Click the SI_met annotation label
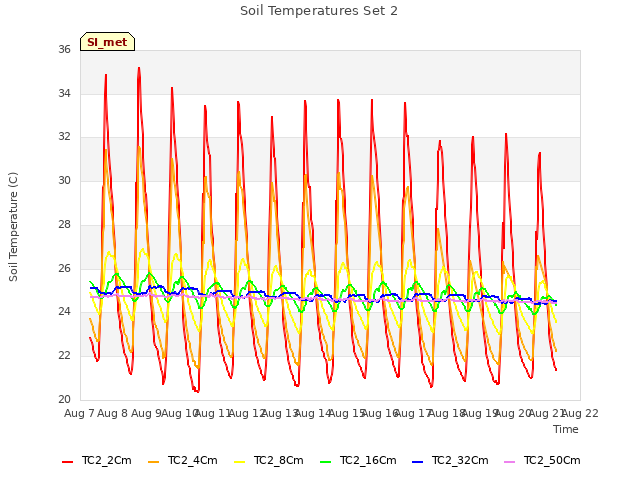640x480 pixels. 107,42
